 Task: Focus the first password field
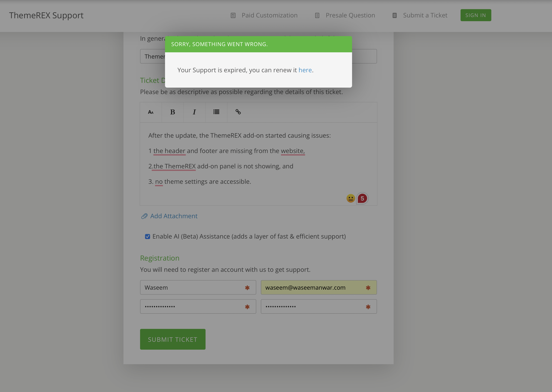tap(198, 306)
